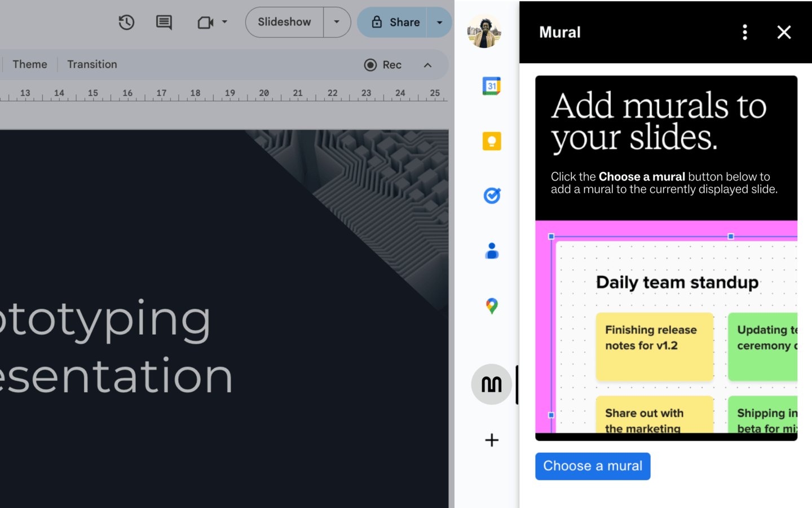This screenshot has height=508, width=812.
Task: Click the Rec record button
Action: (383, 65)
